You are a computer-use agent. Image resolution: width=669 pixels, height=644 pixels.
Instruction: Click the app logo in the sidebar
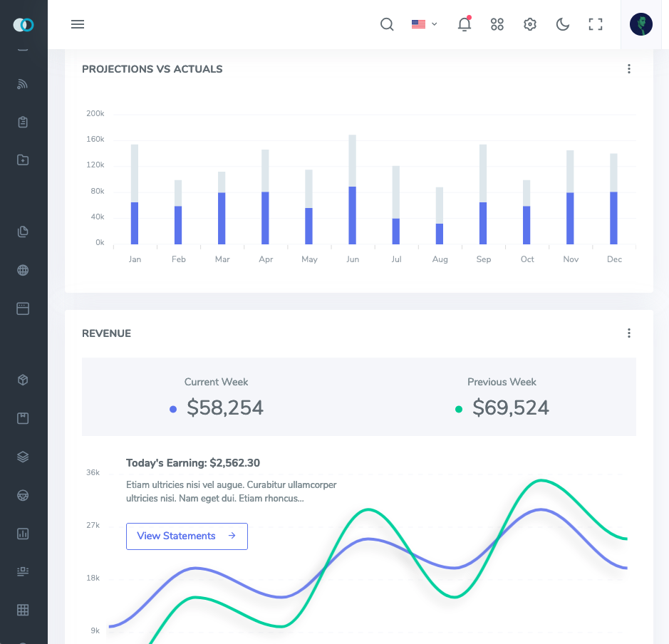[x=24, y=25]
